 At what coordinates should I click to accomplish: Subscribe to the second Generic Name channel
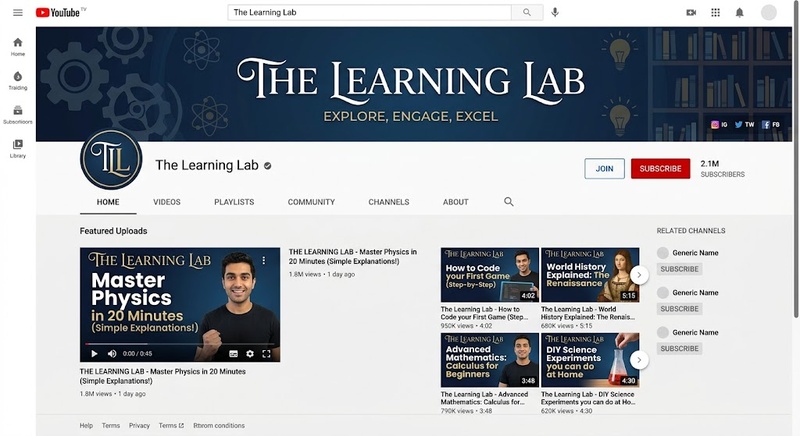click(679, 309)
